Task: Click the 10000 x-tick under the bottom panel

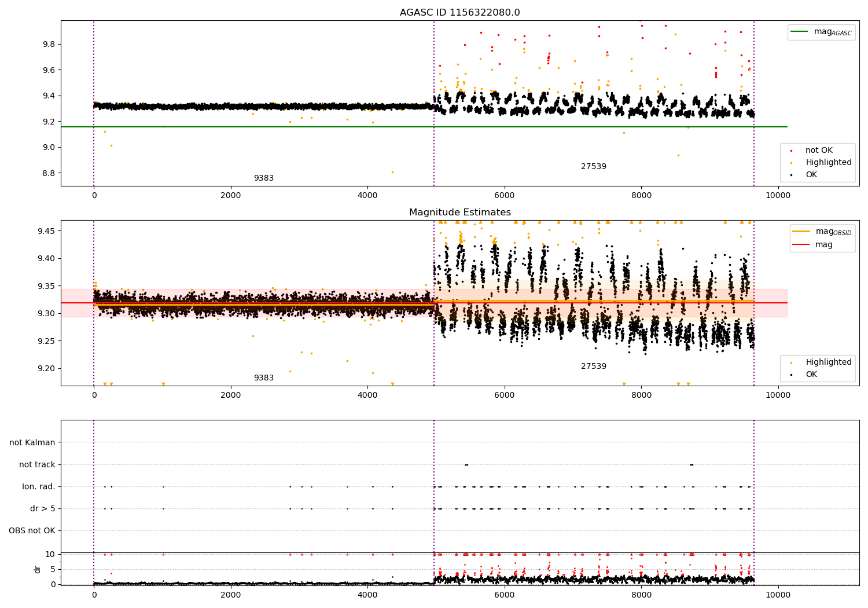Action: (x=778, y=595)
